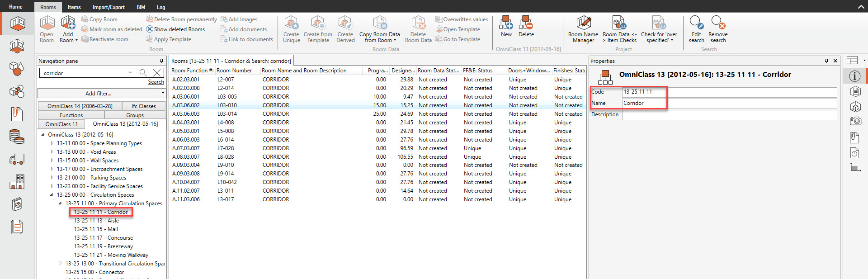This screenshot has height=279, width=868.
Task: Switch to the Import/Export ribbon tab
Action: pyautogui.click(x=108, y=7)
